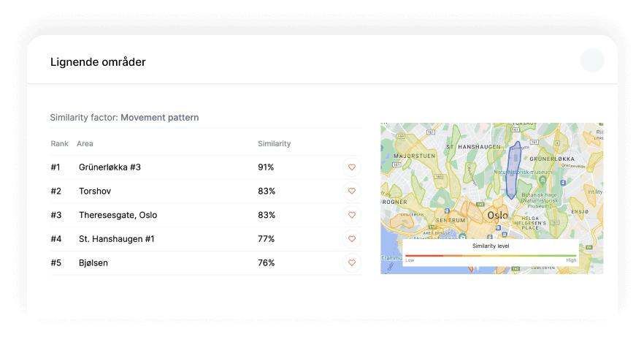
Task: Click the Area column header
Action: click(85, 143)
